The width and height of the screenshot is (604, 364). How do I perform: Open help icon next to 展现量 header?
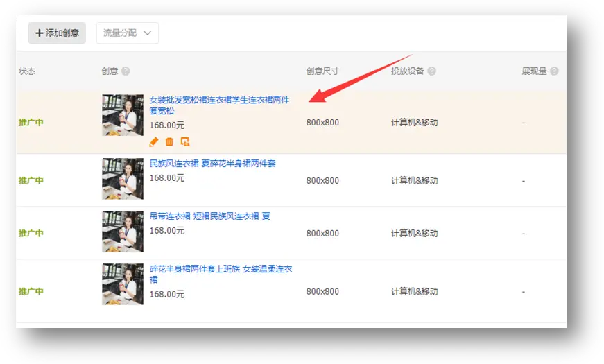(554, 71)
